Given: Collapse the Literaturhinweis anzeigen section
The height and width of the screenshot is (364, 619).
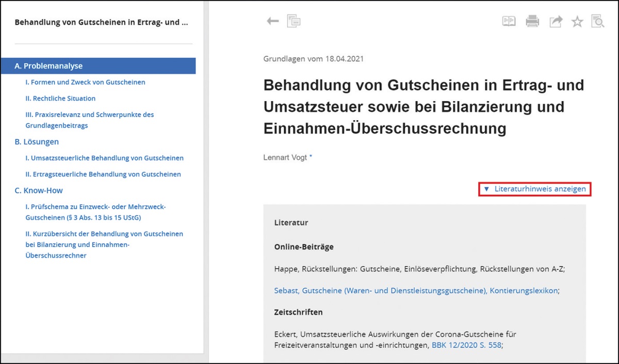Looking at the screenshot, I should tap(535, 189).
